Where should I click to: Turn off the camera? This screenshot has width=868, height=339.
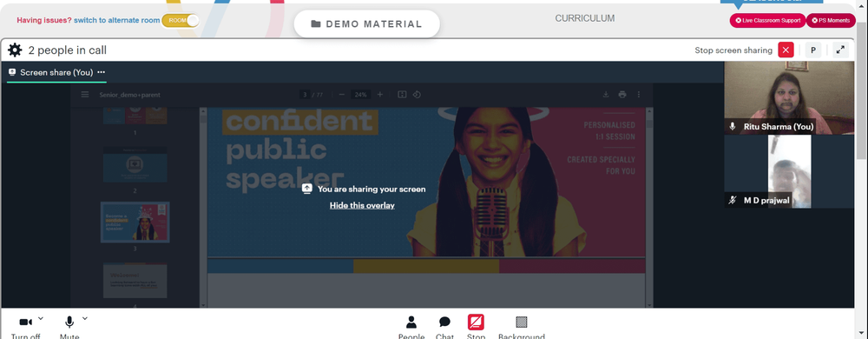[x=25, y=327]
